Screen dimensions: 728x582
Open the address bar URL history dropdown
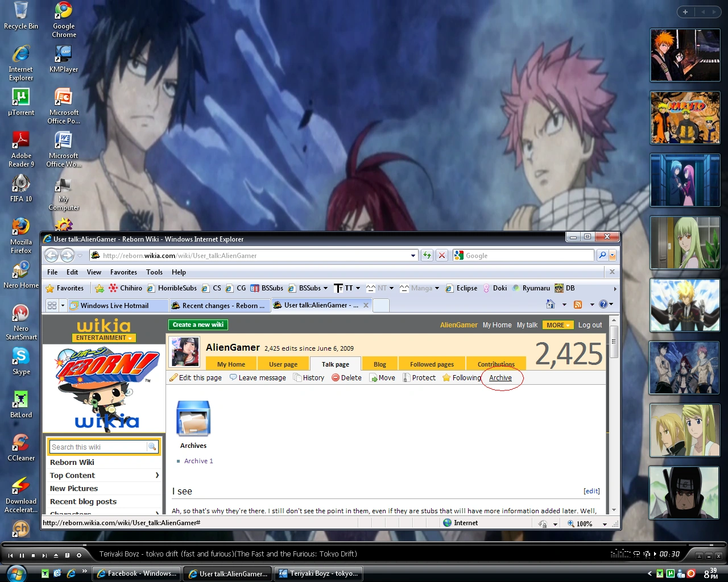click(x=413, y=256)
